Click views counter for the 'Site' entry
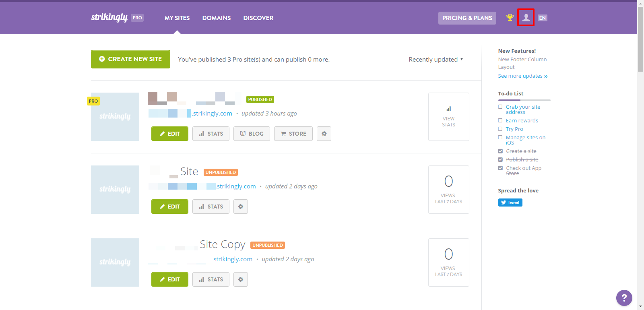 click(x=449, y=190)
